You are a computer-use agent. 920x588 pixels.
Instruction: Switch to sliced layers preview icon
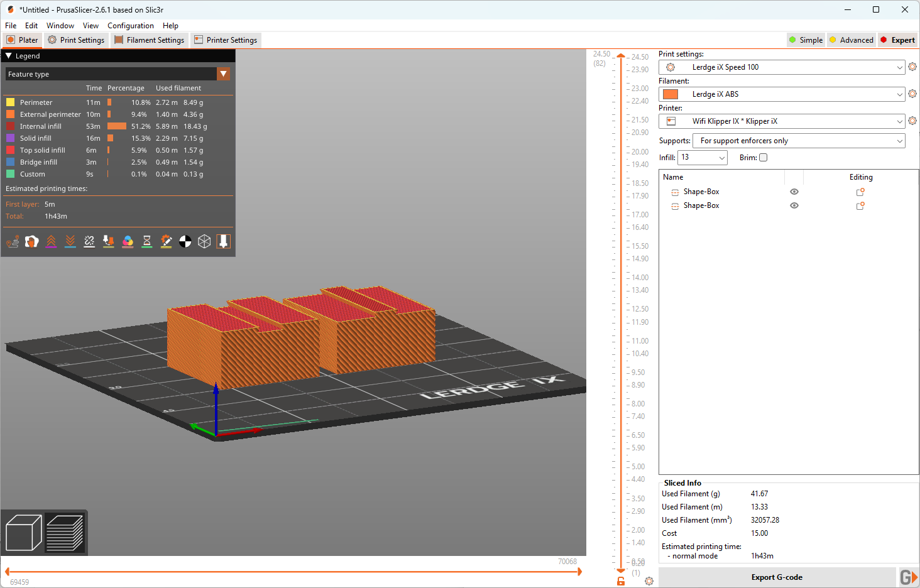pyautogui.click(x=65, y=533)
